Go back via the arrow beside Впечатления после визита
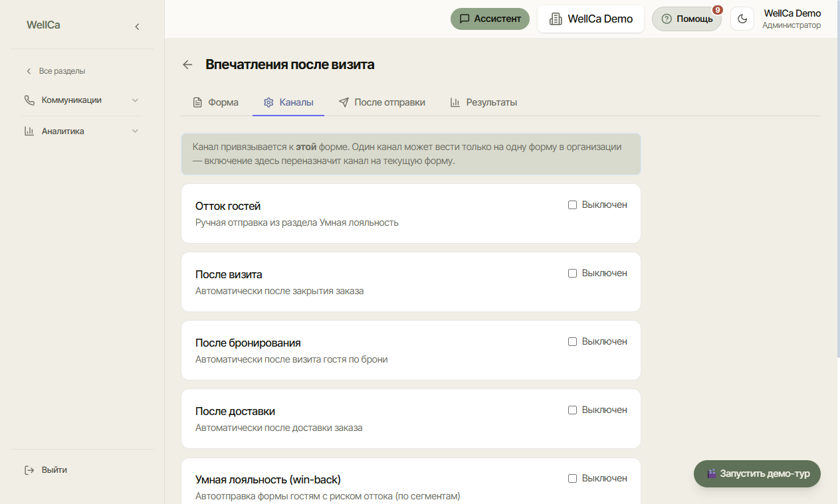Viewport: 840px width, 504px height. point(187,64)
